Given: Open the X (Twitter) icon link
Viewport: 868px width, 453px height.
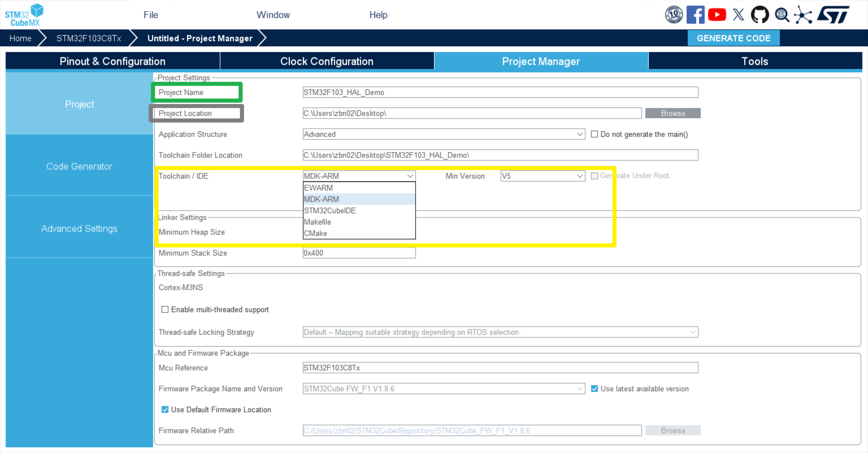Looking at the screenshot, I should pos(738,15).
